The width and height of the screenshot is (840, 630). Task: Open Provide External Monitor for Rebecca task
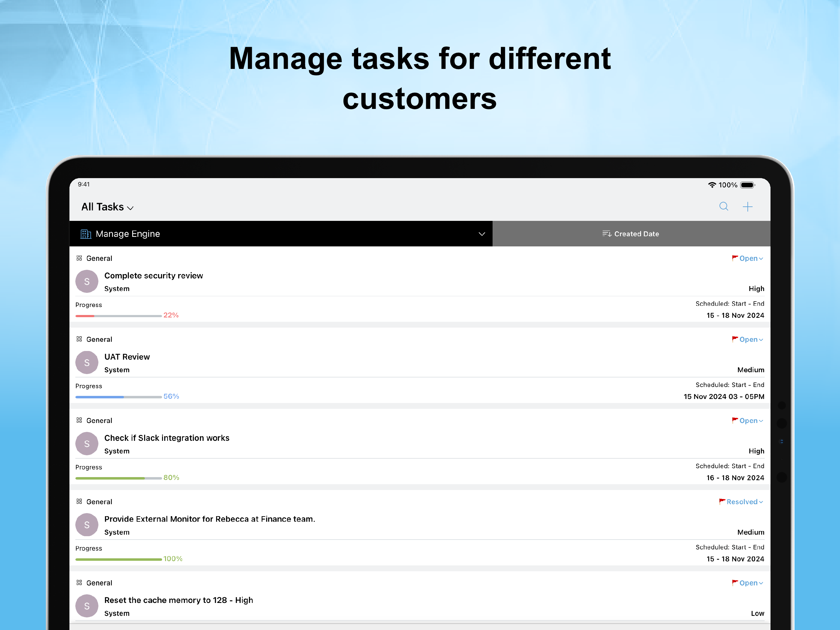click(210, 519)
